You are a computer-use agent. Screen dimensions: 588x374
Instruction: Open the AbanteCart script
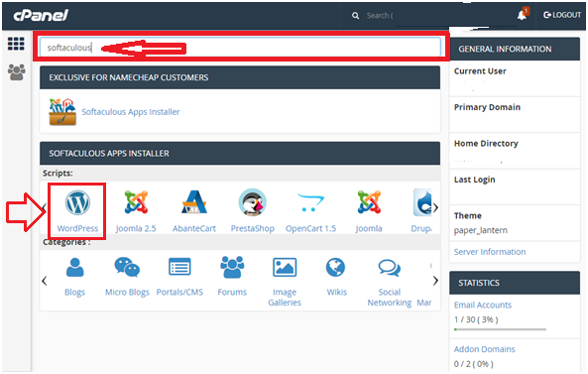point(194,211)
